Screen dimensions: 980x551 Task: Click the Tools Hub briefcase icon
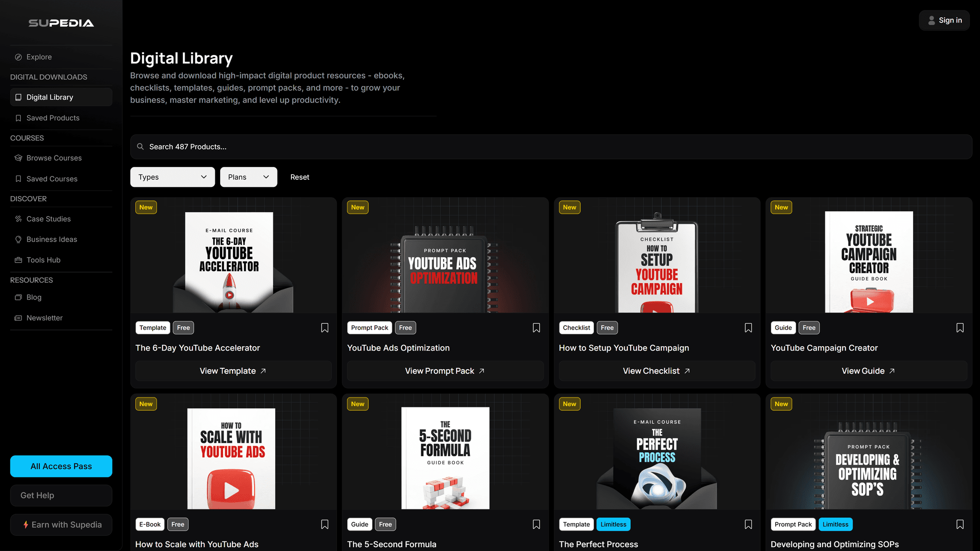[x=18, y=260]
